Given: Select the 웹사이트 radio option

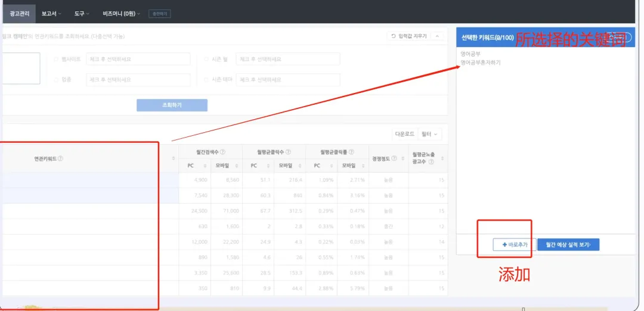Looking at the screenshot, I should coord(56,59).
